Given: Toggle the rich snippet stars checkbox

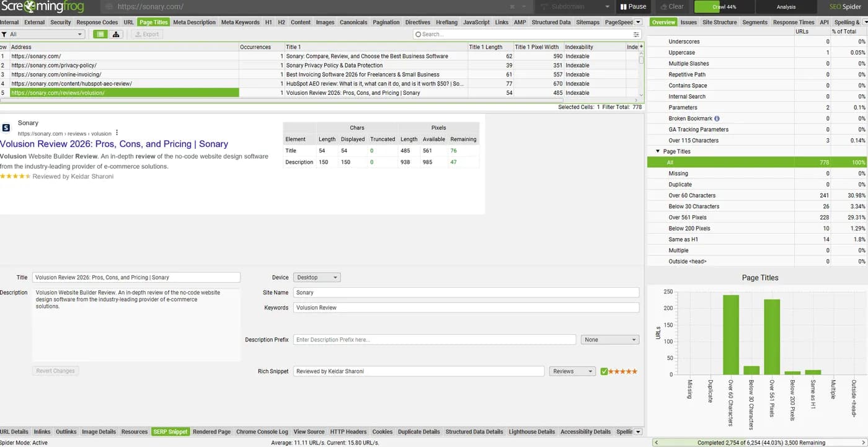Looking at the screenshot, I should tap(604, 371).
